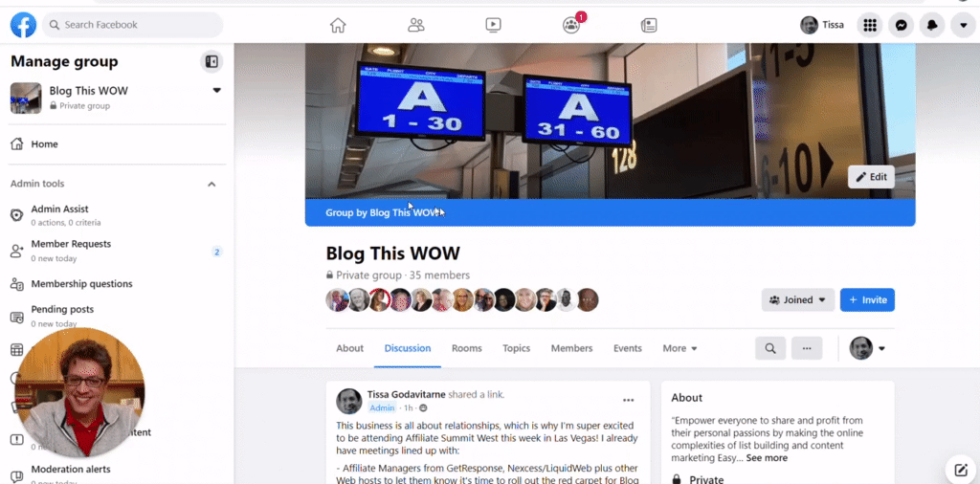Click the Private lock entry in About card

point(698,479)
